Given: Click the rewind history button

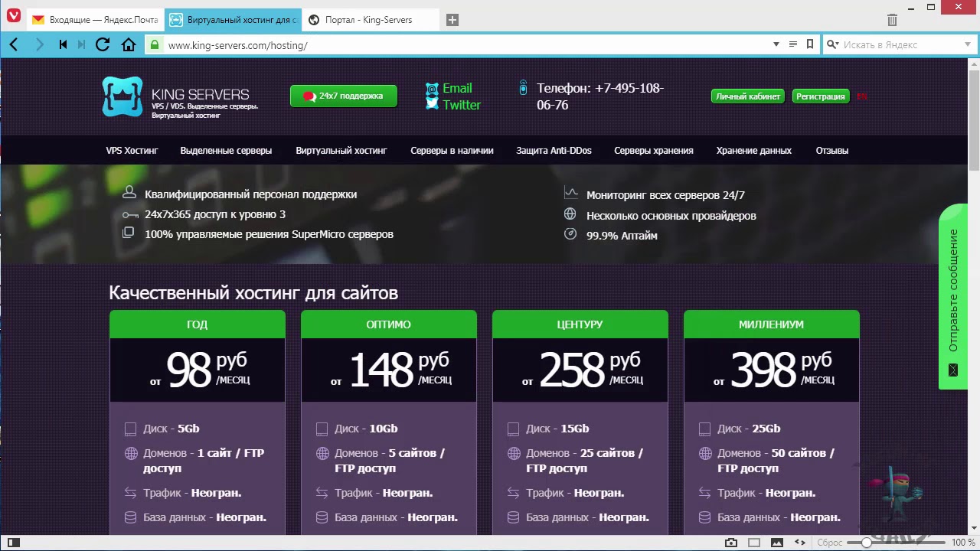Looking at the screenshot, I should point(63,45).
